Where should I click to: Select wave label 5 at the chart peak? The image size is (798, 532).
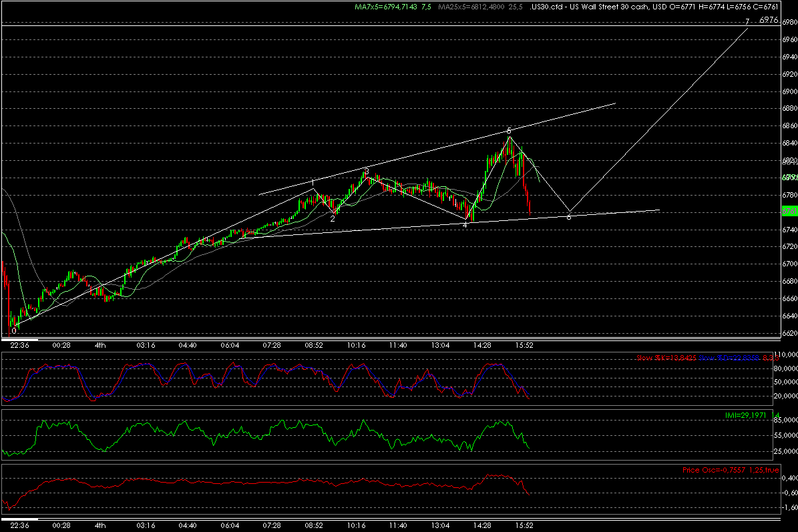coord(508,131)
